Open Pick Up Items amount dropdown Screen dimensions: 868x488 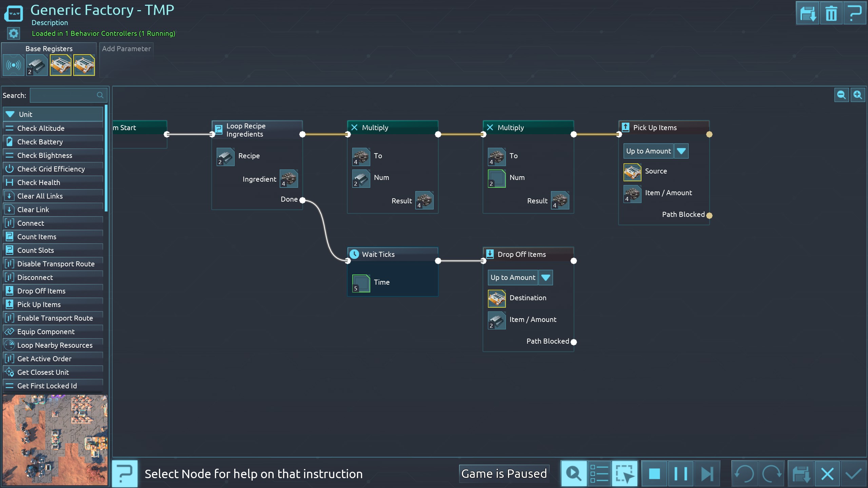pos(681,151)
